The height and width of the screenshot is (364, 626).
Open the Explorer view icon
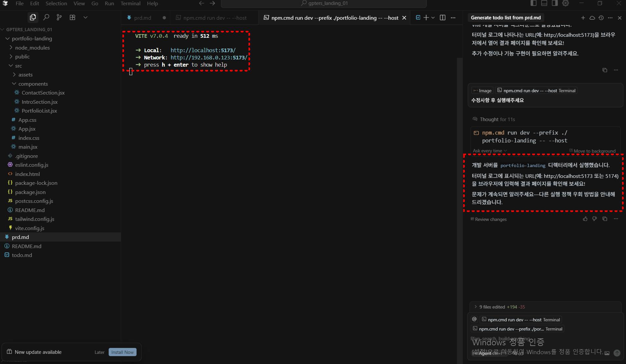(x=33, y=17)
